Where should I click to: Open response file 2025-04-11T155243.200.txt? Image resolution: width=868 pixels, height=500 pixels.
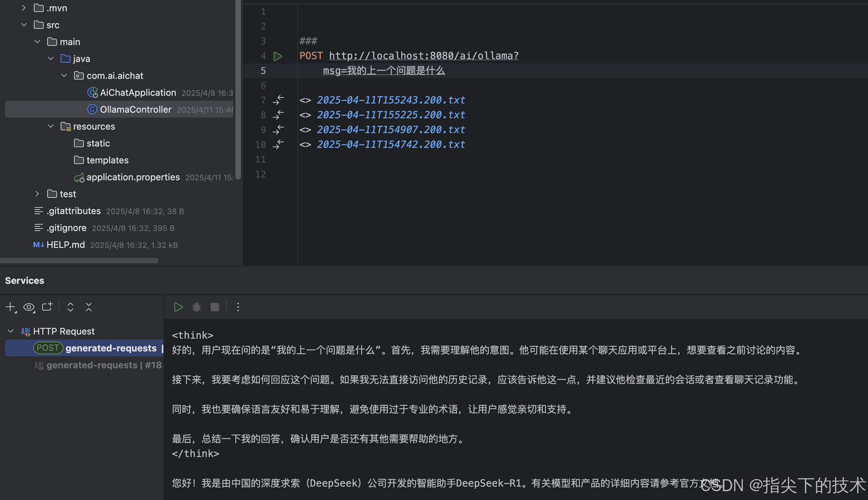click(x=391, y=100)
